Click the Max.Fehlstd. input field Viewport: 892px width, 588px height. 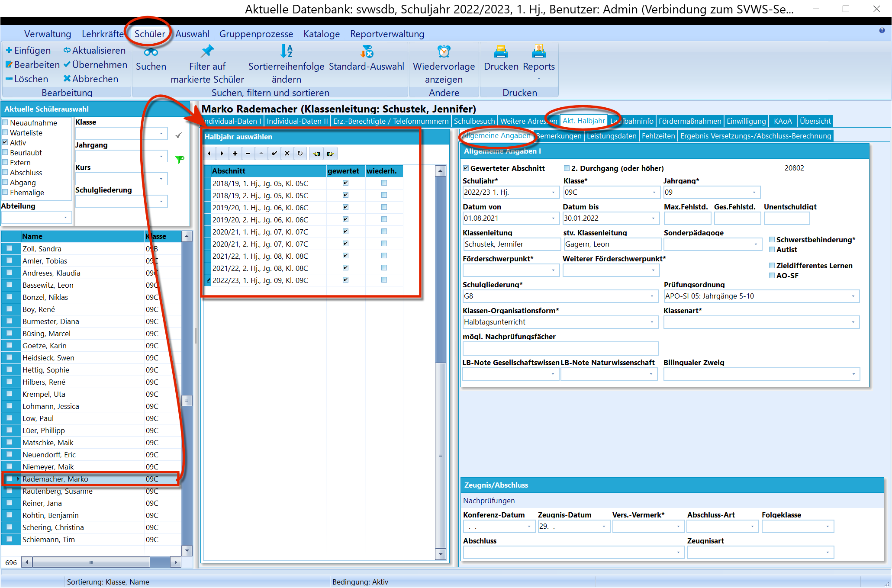(687, 218)
